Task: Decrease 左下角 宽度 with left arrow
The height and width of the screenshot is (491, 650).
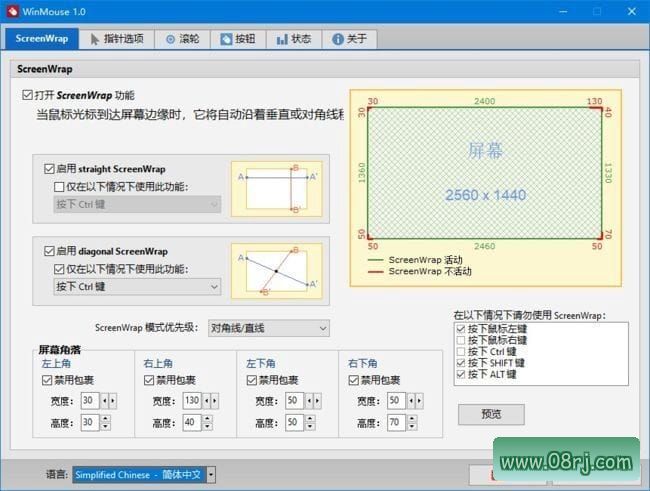Action: tap(309, 401)
